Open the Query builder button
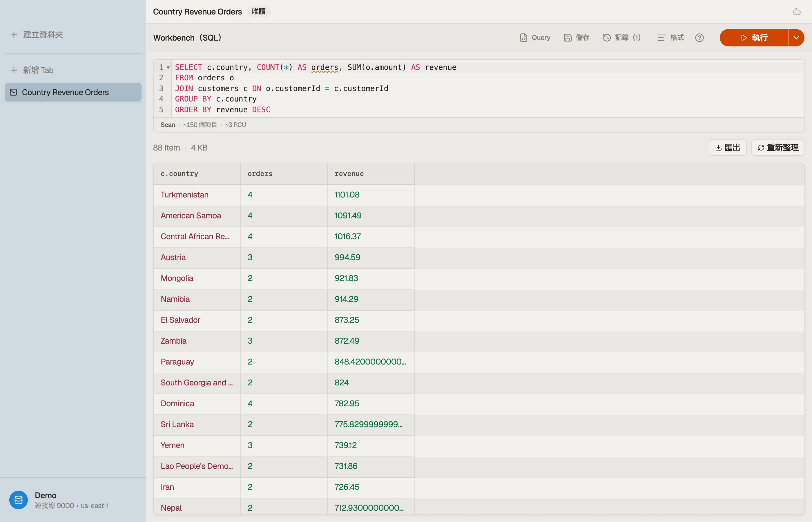 (535, 38)
